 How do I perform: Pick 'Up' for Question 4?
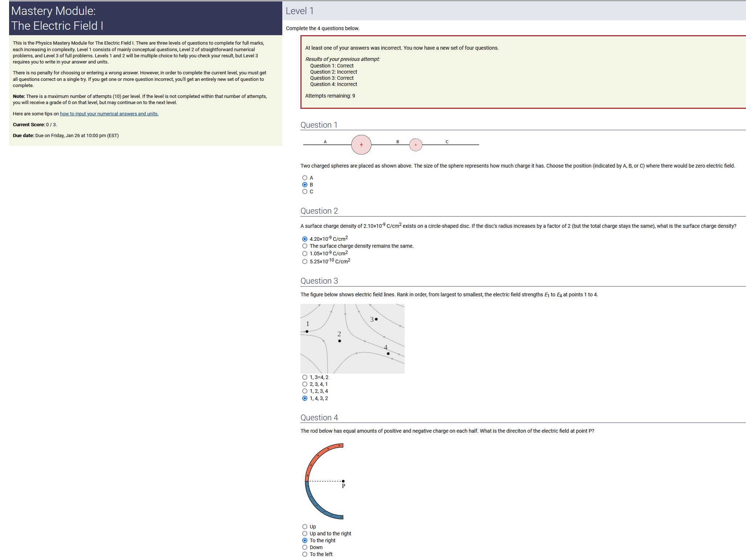(305, 527)
